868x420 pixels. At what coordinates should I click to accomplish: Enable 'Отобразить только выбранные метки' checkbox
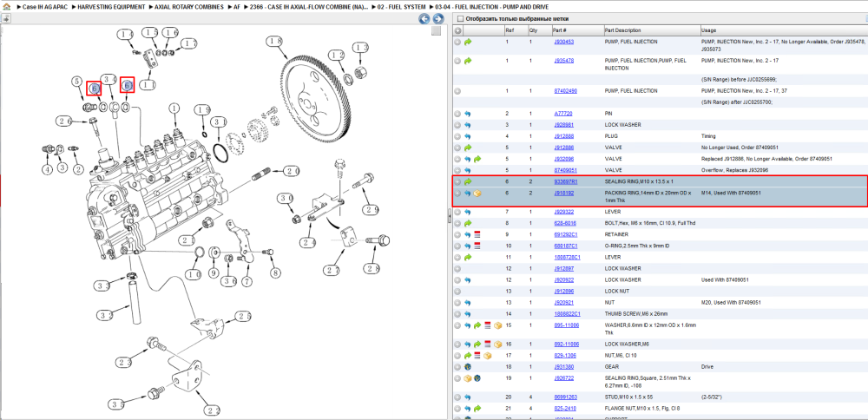coord(459,19)
